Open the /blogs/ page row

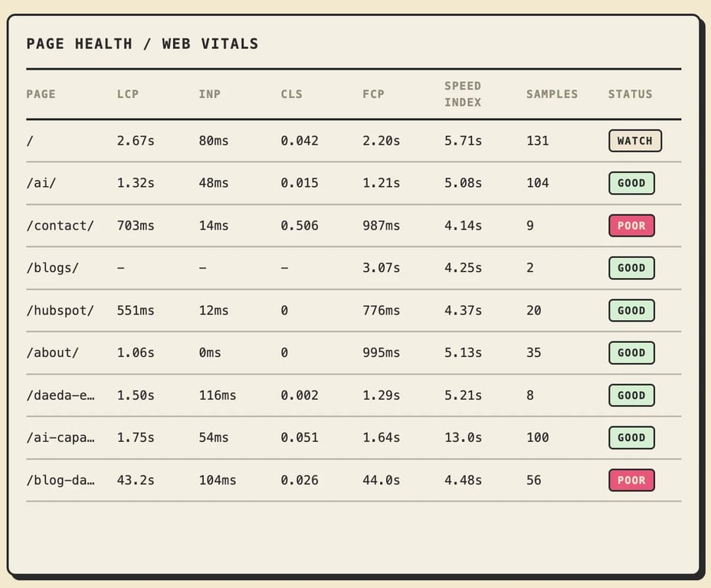(x=354, y=268)
